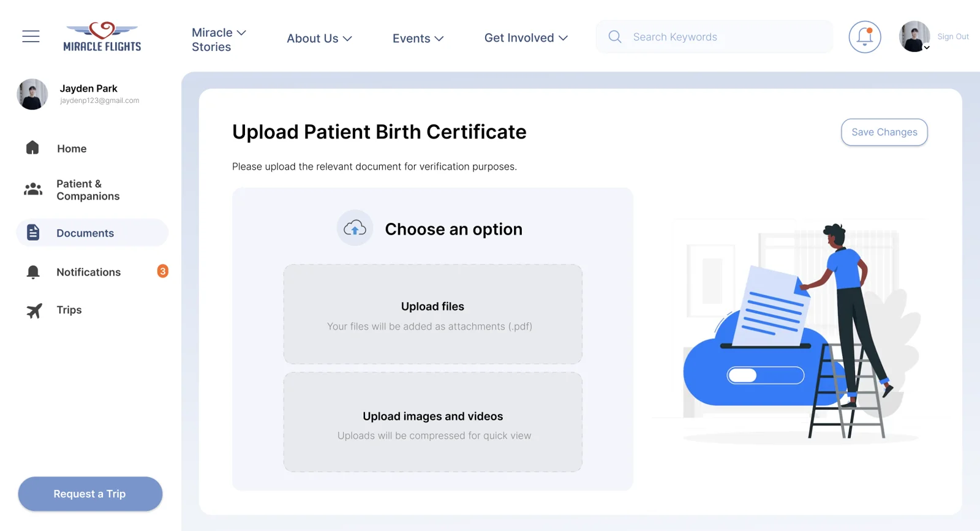The image size is (980, 531).
Task: Open the Events dropdown menu
Action: coord(418,39)
